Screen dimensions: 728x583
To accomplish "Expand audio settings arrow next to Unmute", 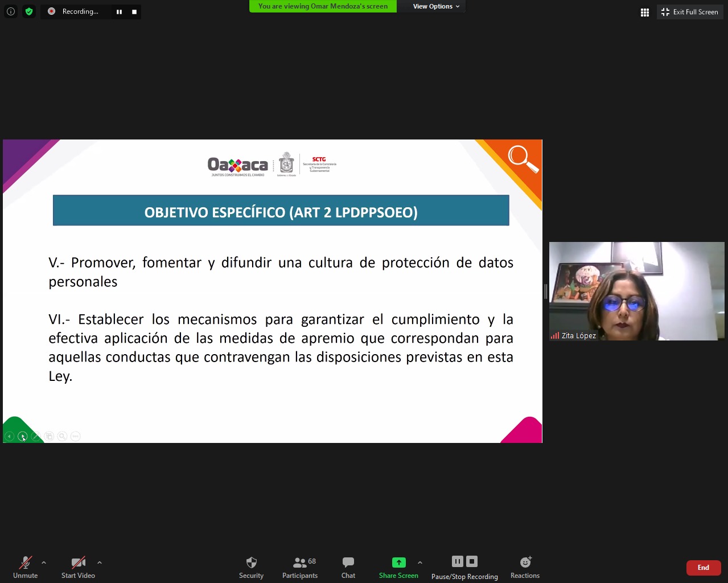I will pos(44,563).
